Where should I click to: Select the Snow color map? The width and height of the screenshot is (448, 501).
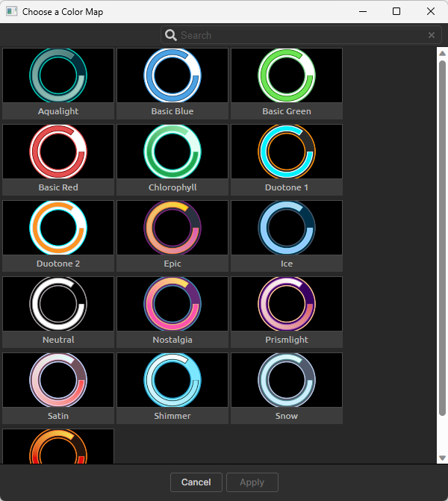[287, 388]
